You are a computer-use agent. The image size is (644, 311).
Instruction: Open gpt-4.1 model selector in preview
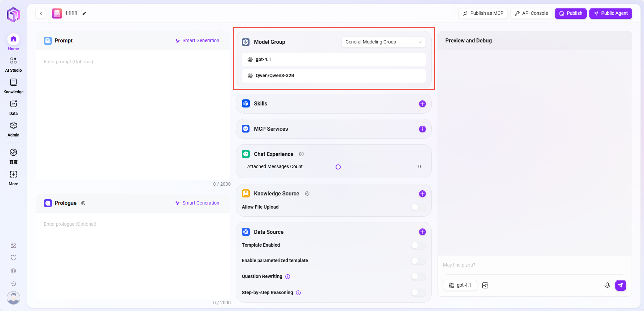[460, 285]
